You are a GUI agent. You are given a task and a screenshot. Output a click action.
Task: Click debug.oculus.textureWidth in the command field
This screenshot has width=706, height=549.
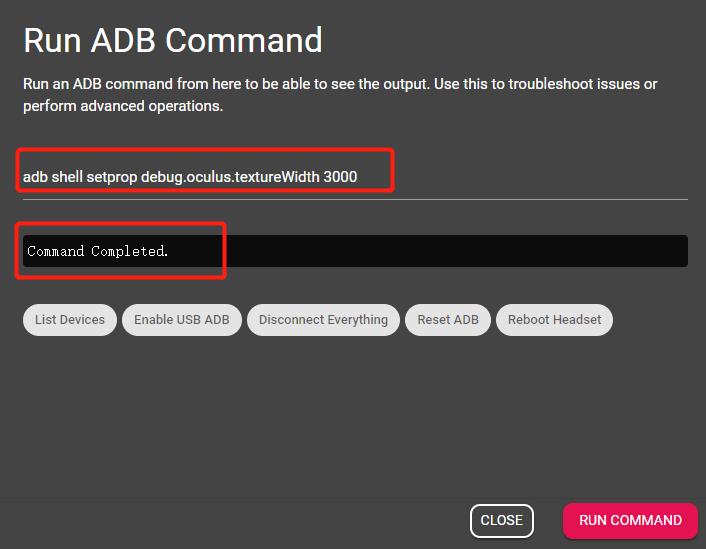click(230, 177)
